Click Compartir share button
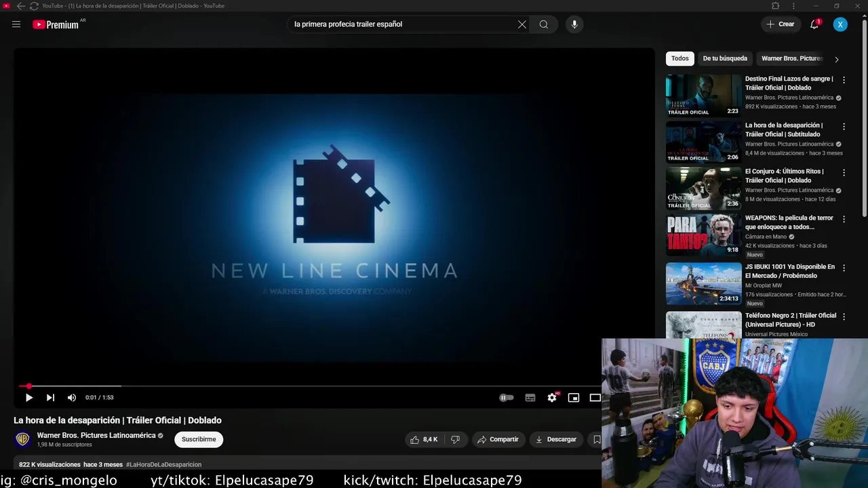The image size is (868, 488). [x=498, y=439]
